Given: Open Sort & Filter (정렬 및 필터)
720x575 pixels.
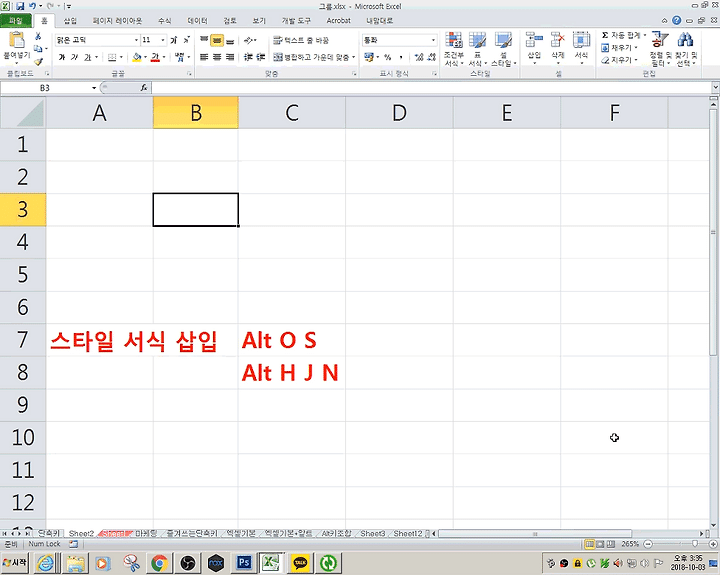Looking at the screenshot, I should [x=659, y=49].
